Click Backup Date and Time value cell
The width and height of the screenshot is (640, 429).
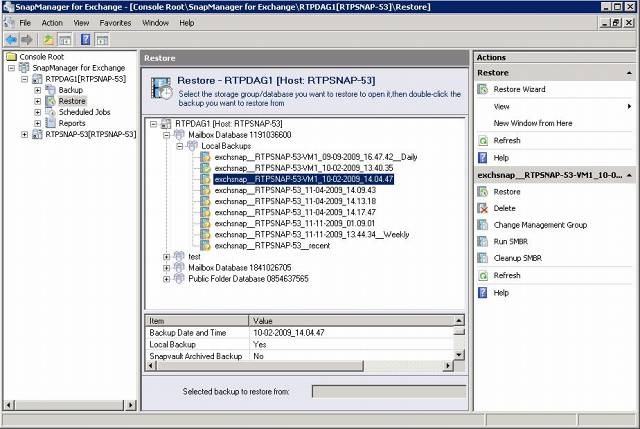tap(351, 333)
